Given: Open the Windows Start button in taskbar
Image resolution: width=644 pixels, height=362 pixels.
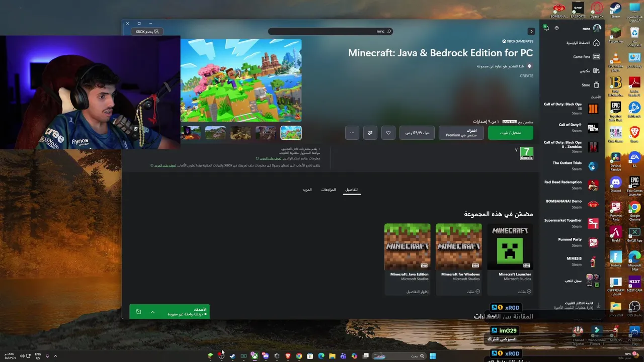Looking at the screenshot, I should 433,356.
